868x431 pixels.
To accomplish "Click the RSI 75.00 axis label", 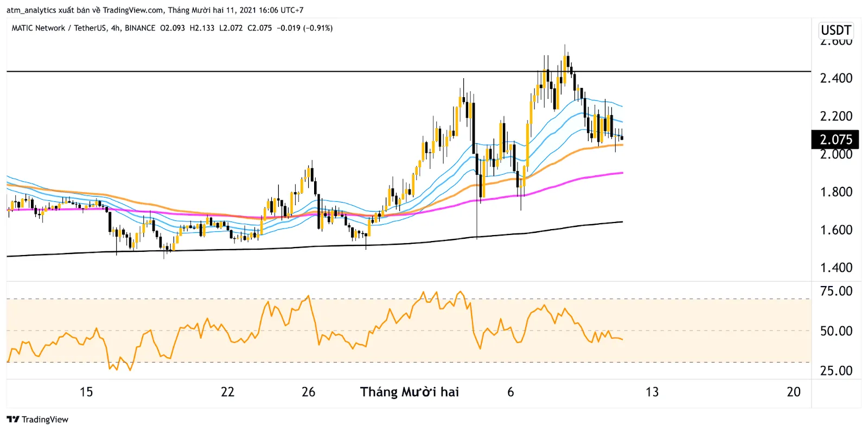I will click(x=836, y=291).
